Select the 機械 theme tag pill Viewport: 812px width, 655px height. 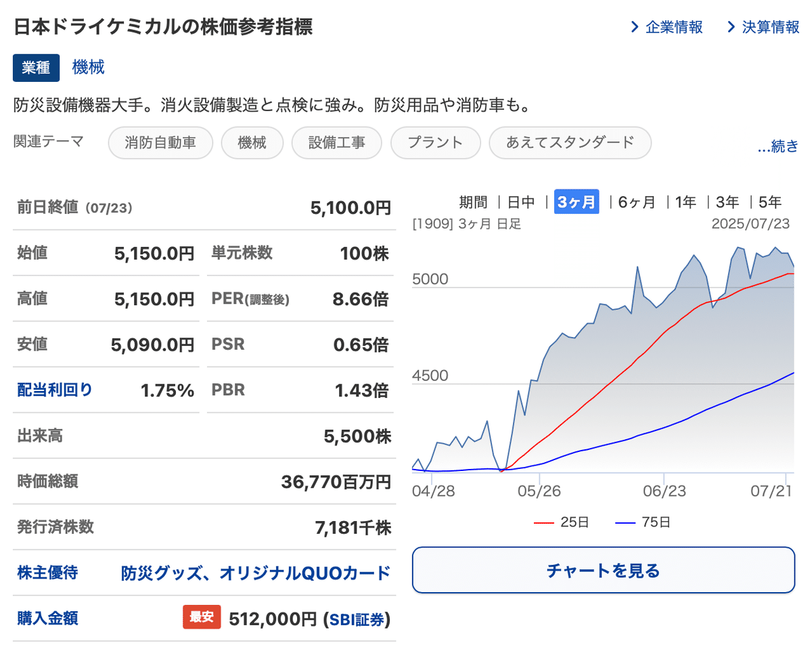(252, 142)
